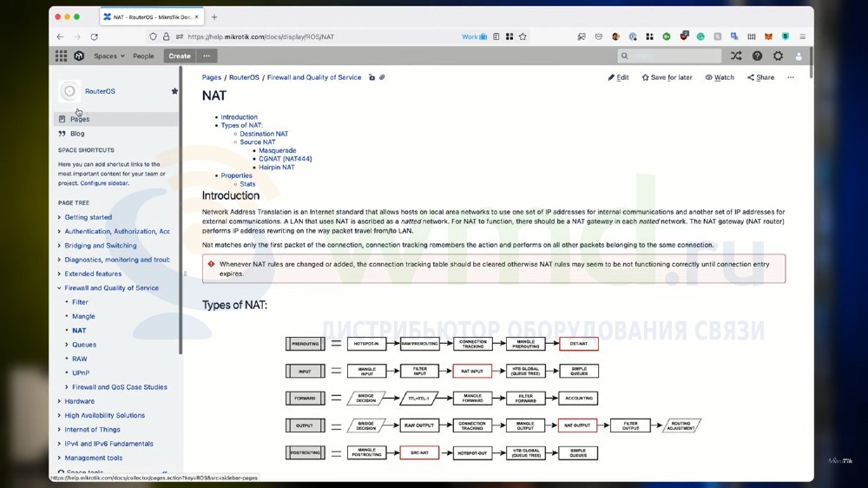The height and width of the screenshot is (488, 868).
Task: Expand Firewall and QoS Case Studies
Action: 67,387
